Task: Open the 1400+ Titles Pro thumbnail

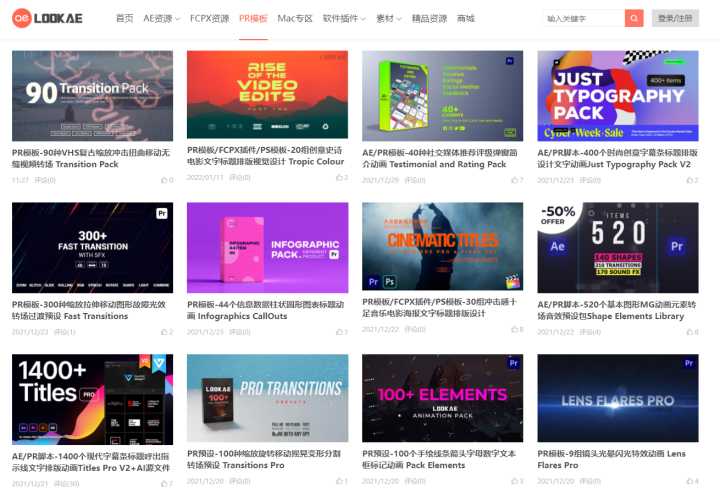Action: pos(92,399)
